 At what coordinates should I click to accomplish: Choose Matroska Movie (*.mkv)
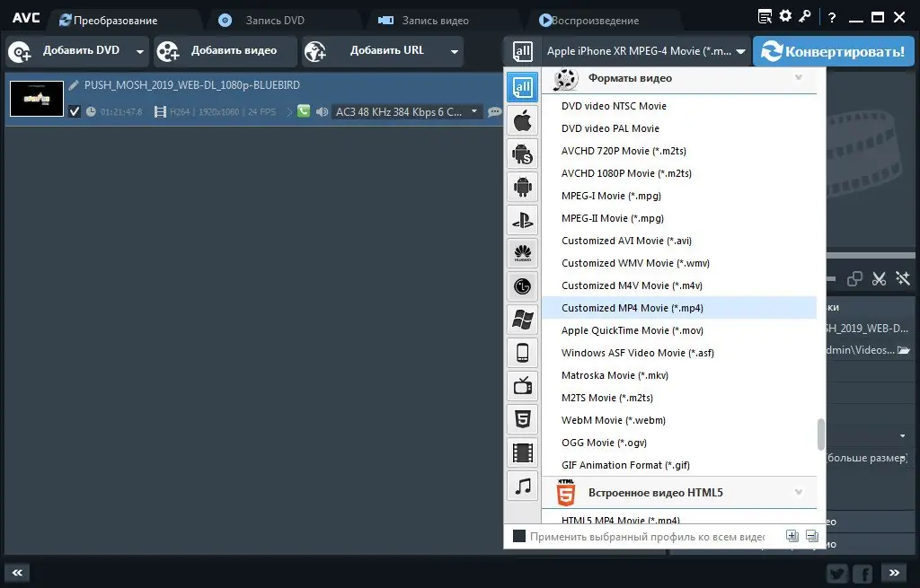pos(679,375)
